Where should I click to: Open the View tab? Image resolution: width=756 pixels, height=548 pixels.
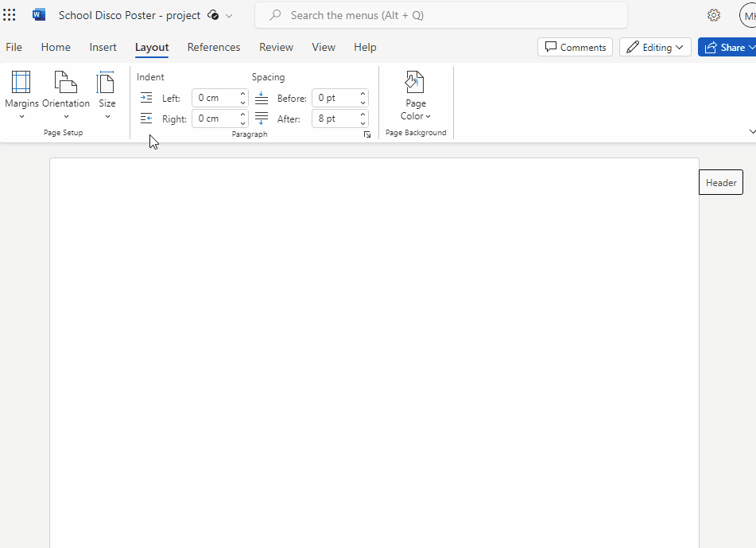[324, 47]
